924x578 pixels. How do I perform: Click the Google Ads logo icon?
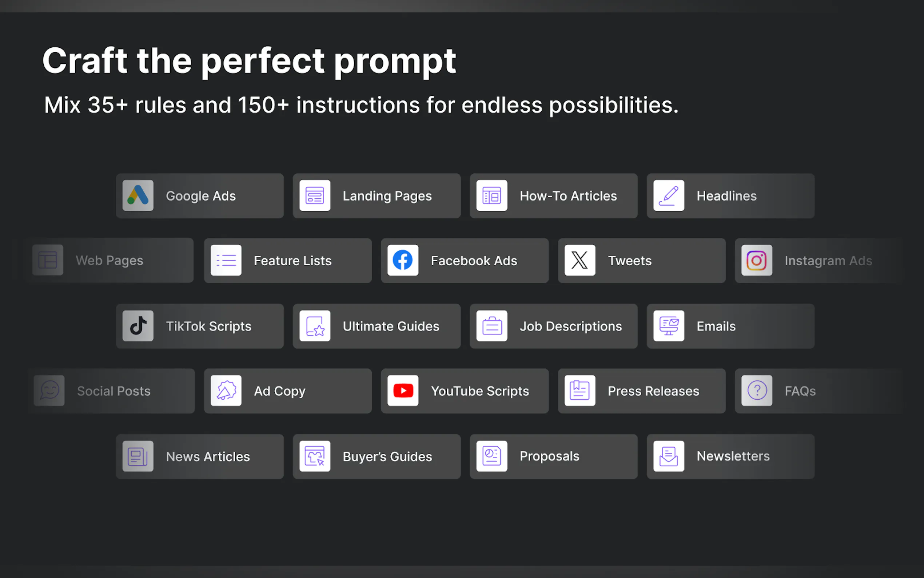138,196
